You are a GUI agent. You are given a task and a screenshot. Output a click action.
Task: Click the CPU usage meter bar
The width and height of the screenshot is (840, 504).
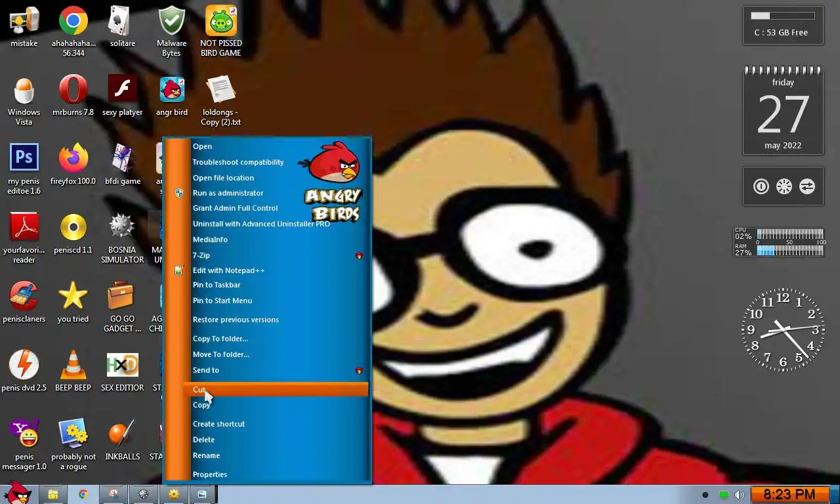click(790, 234)
